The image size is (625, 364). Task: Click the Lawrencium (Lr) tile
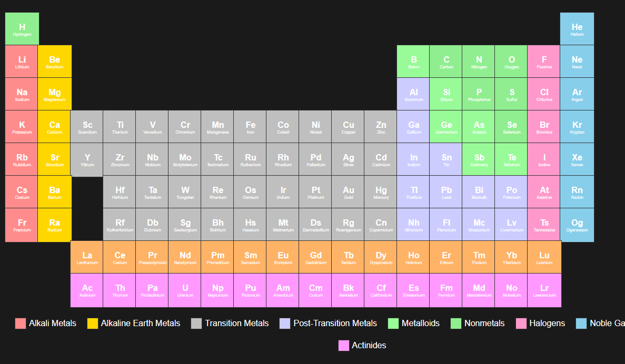[544, 290]
